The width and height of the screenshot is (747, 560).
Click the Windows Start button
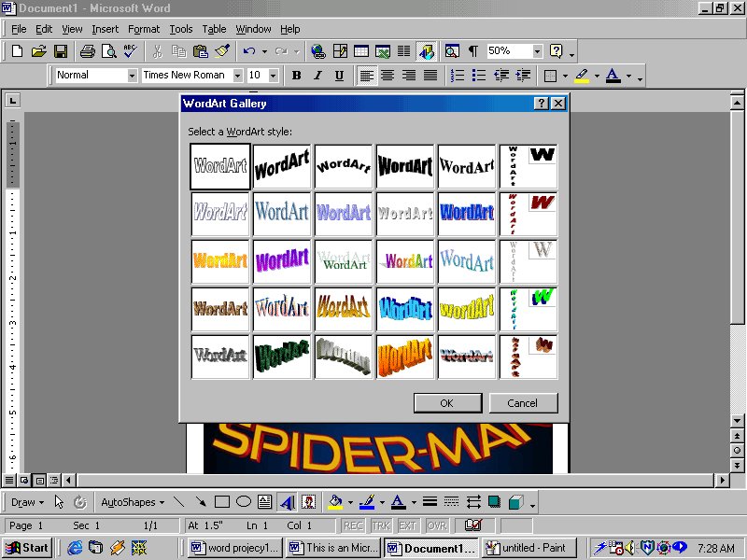[27, 548]
